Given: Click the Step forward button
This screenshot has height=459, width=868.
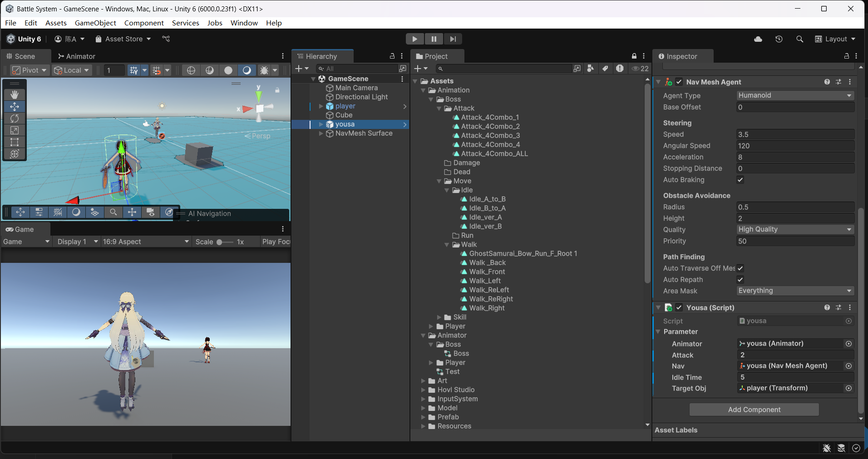Looking at the screenshot, I should click(x=453, y=39).
